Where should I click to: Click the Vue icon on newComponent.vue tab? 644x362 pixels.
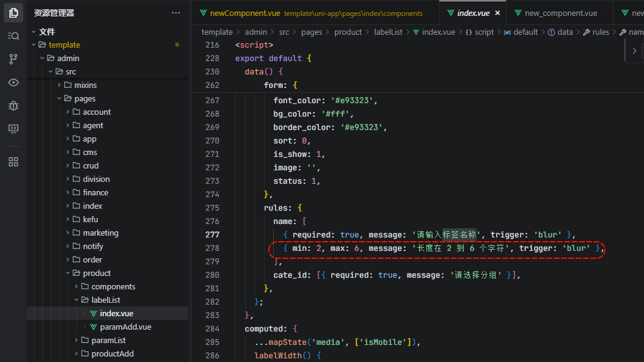pyautogui.click(x=203, y=13)
